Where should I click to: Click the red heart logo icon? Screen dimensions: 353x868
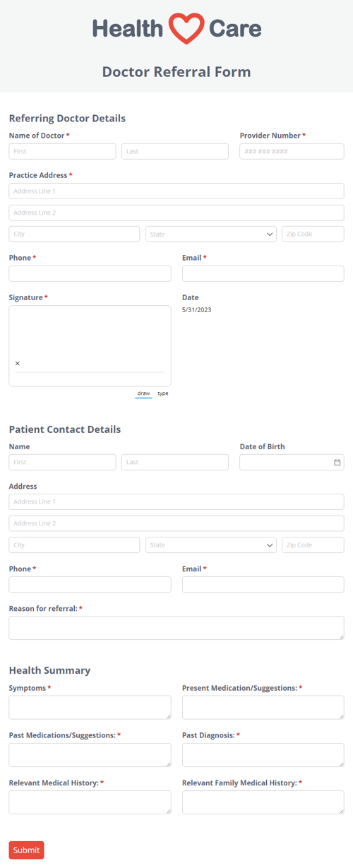[186, 28]
